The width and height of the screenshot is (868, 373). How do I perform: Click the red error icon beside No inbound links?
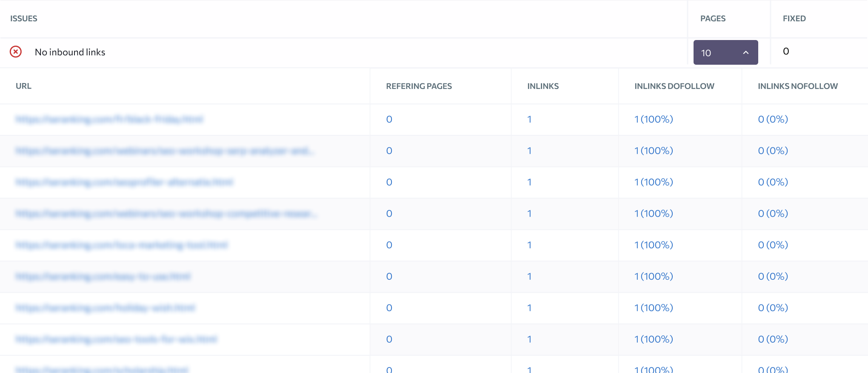coord(16,52)
